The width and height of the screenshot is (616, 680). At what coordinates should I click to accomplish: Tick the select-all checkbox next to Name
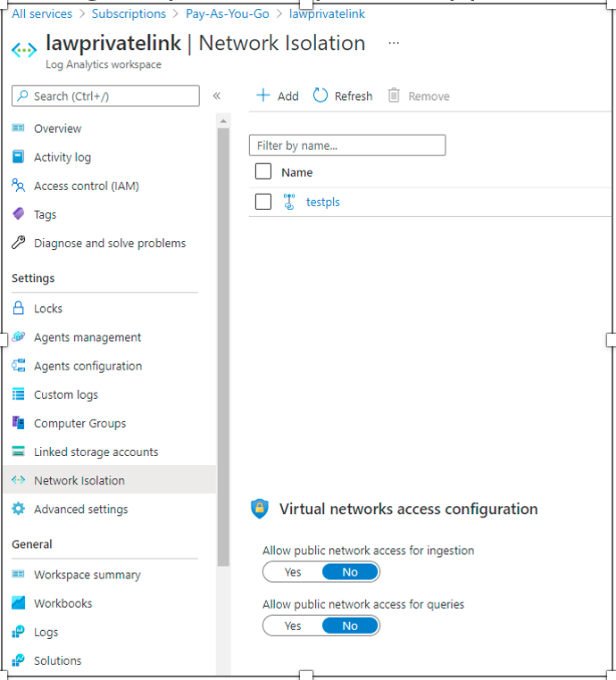(263, 171)
